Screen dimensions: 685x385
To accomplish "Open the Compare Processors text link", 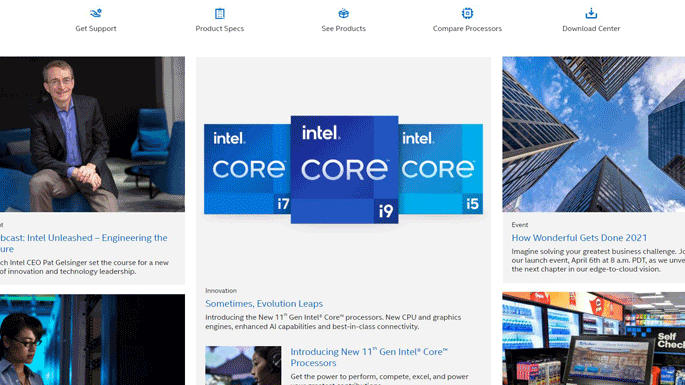I will (x=467, y=28).
